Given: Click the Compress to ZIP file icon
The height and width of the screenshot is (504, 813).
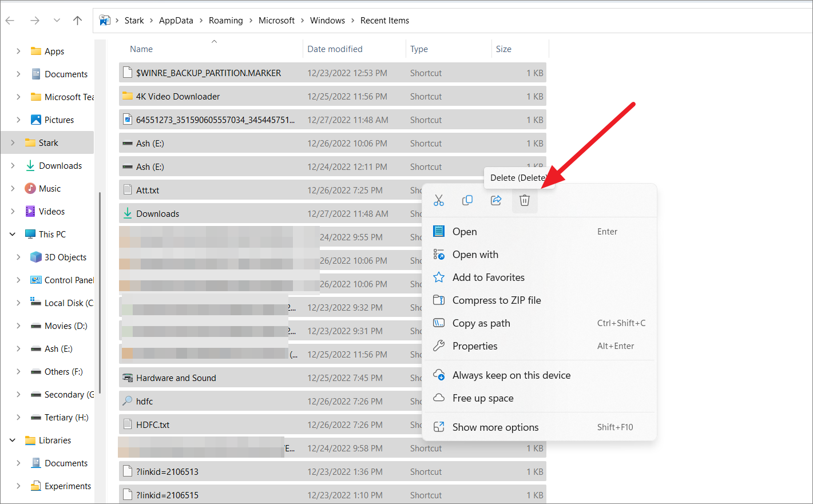Looking at the screenshot, I should (438, 300).
